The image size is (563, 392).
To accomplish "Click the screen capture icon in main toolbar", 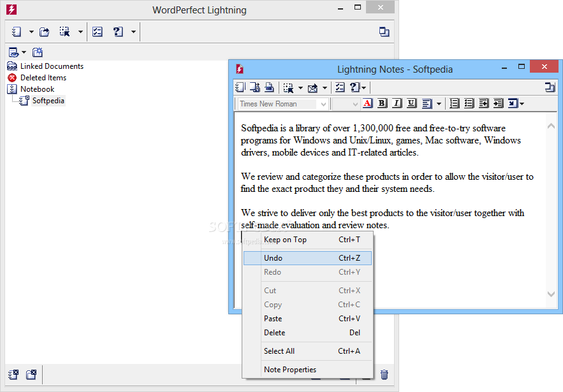I will (64, 32).
